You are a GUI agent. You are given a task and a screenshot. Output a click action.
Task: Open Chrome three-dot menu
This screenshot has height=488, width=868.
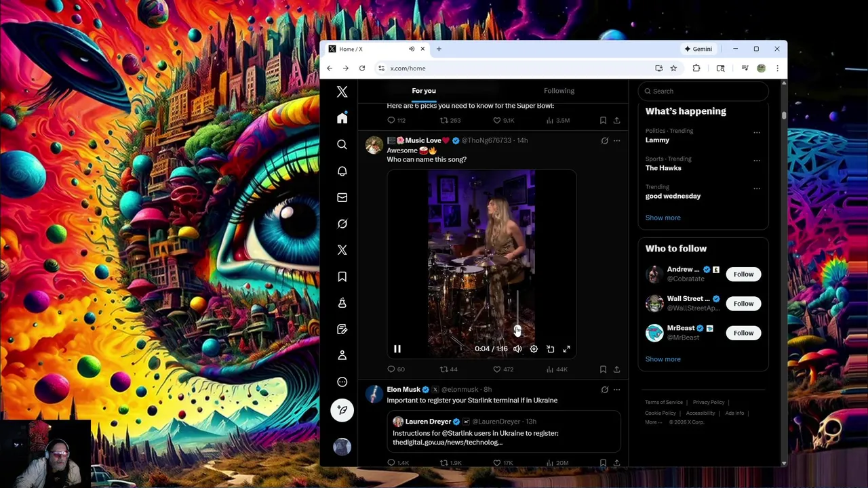pos(777,68)
